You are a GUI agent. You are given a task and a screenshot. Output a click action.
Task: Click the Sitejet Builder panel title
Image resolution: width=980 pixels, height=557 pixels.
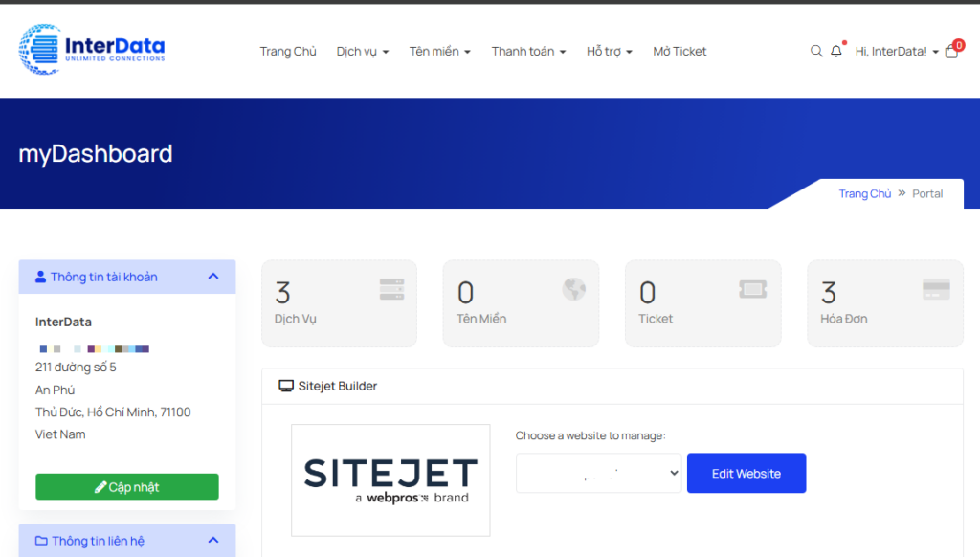coord(338,386)
